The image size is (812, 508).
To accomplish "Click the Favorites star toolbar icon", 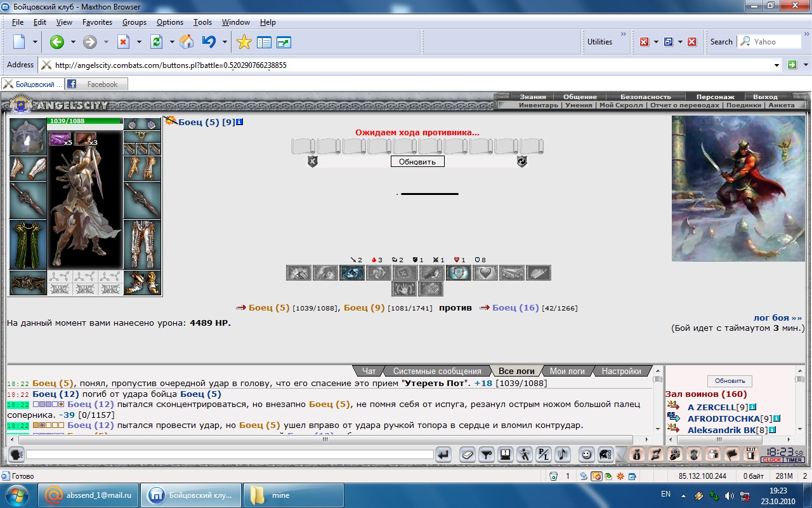I will tap(244, 42).
